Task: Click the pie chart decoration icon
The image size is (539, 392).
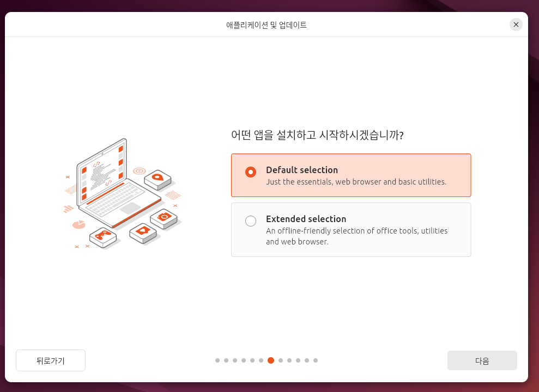Action: click(79, 224)
